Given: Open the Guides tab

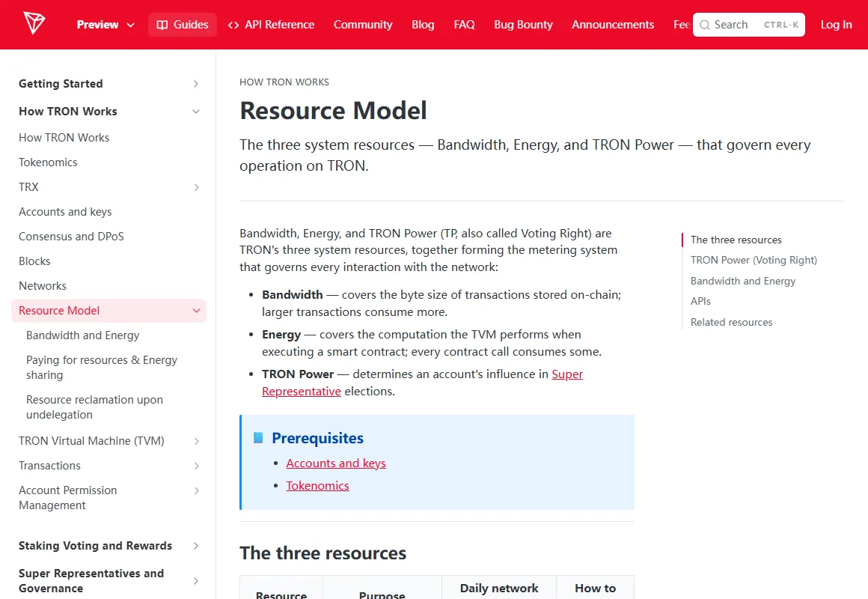Looking at the screenshot, I should [182, 25].
